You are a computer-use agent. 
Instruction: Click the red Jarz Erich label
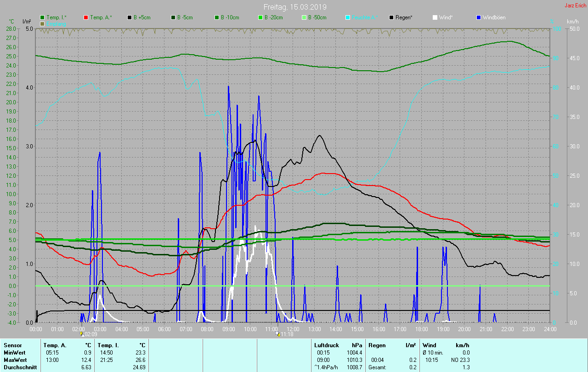pyautogui.click(x=575, y=6)
